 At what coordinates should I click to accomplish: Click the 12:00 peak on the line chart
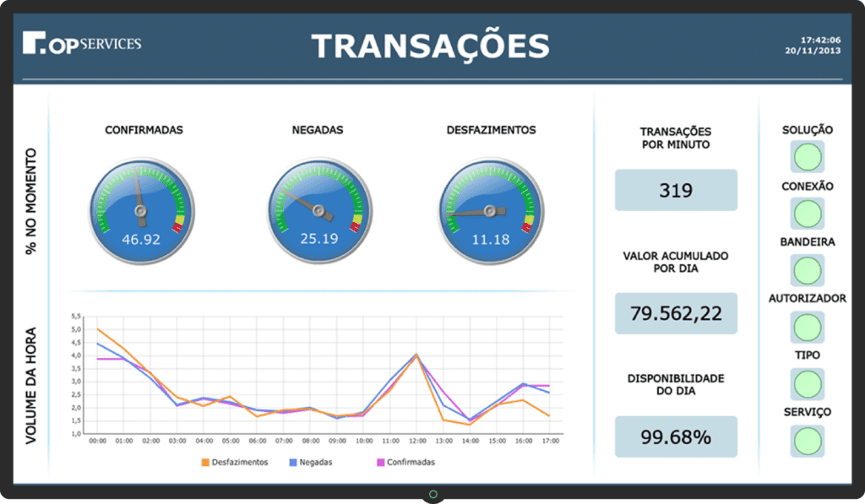point(416,356)
